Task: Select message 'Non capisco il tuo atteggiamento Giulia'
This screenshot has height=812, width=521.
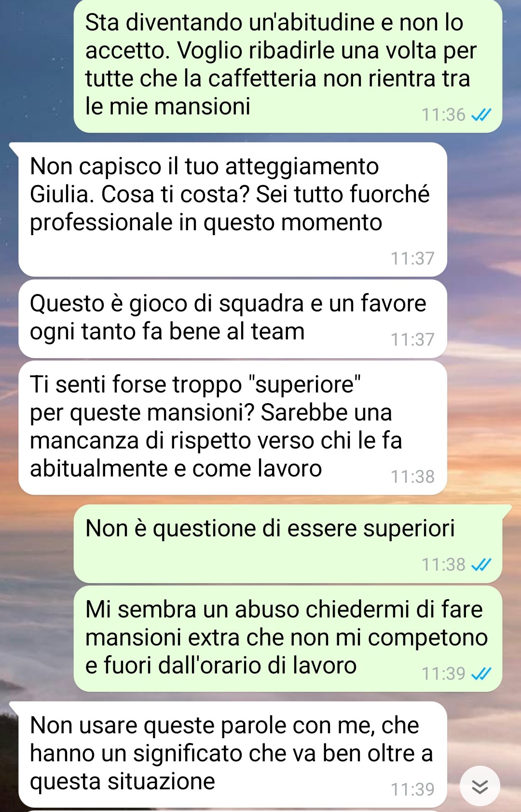Action: [233, 210]
